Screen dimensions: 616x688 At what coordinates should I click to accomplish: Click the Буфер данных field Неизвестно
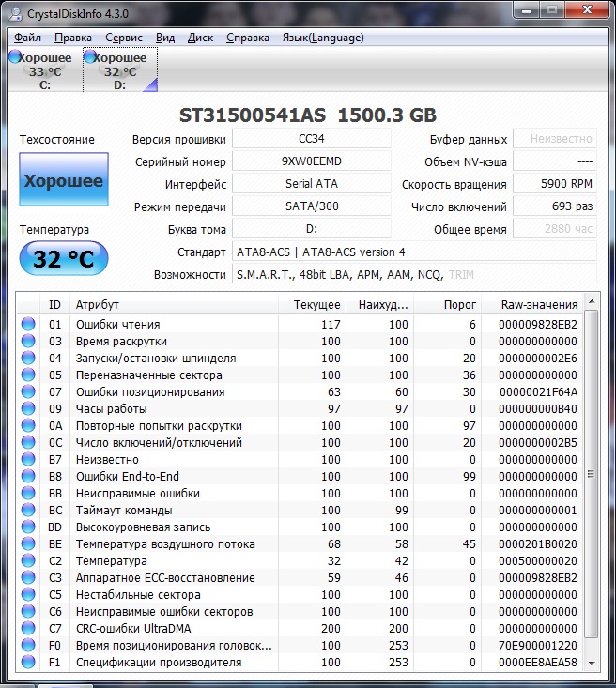pyautogui.click(x=555, y=139)
